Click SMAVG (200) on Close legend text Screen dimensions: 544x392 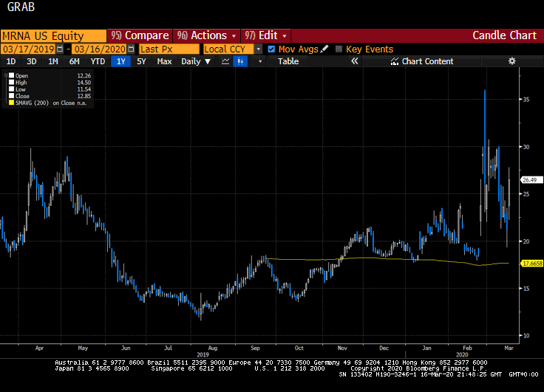[51, 103]
